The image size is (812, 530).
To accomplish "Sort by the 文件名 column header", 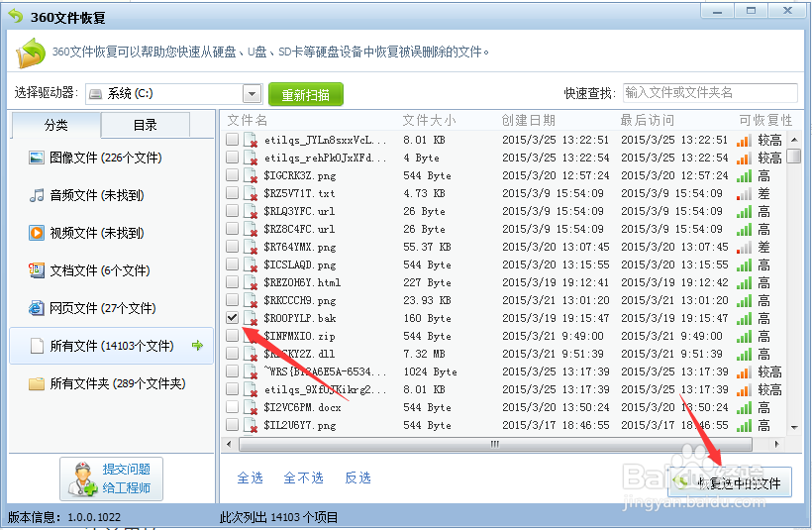I will pos(248,120).
